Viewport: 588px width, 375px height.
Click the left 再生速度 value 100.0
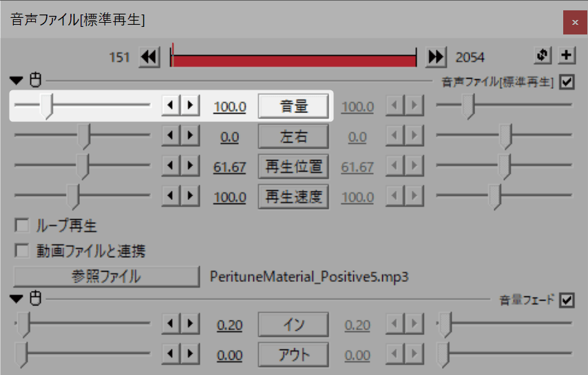(230, 197)
